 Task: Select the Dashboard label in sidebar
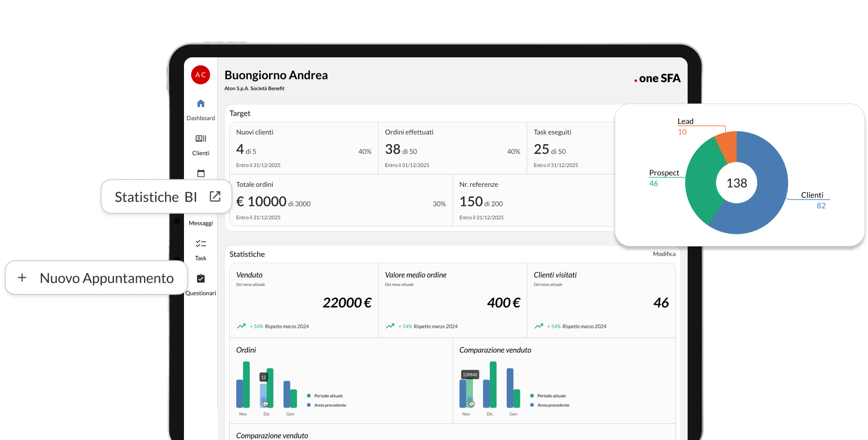(201, 118)
